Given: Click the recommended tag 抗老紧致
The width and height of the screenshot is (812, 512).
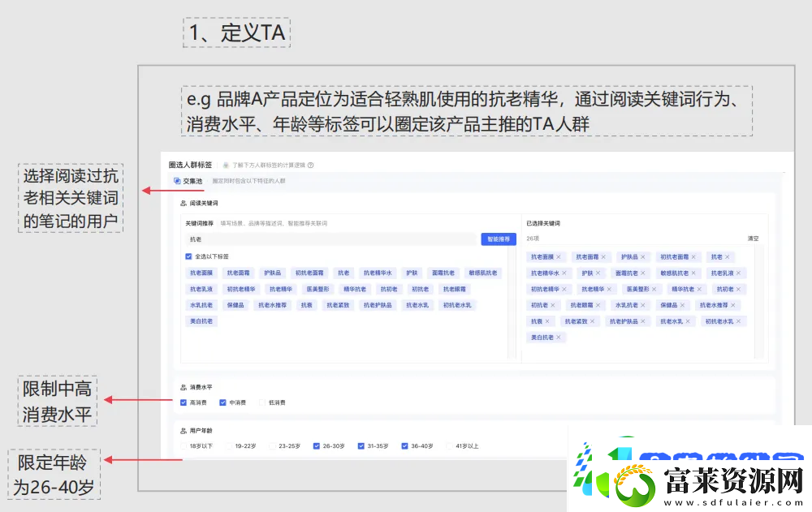Looking at the screenshot, I should click(338, 305).
